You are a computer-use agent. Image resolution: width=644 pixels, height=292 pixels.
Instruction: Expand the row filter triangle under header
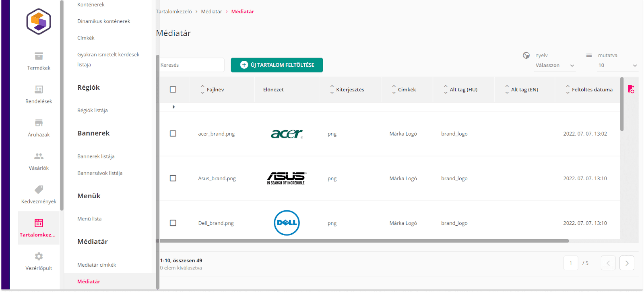click(173, 107)
